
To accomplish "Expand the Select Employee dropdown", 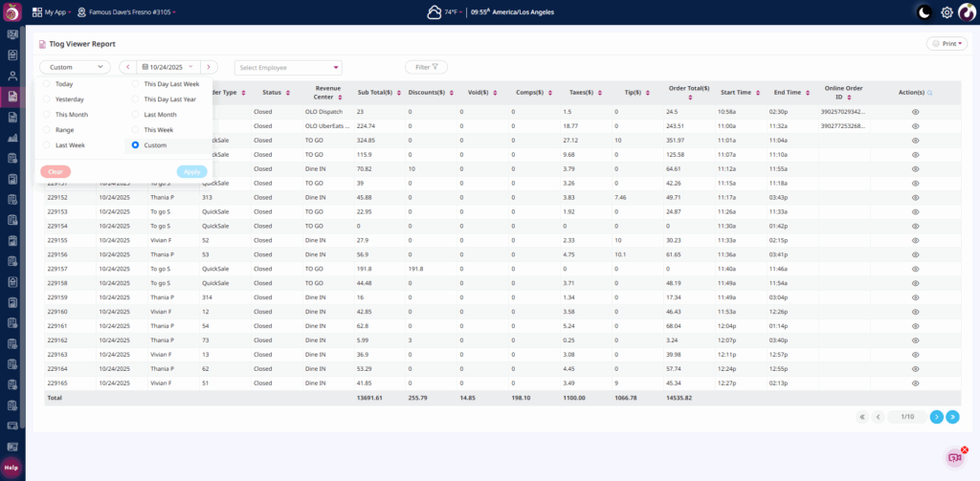I will [288, 67].
